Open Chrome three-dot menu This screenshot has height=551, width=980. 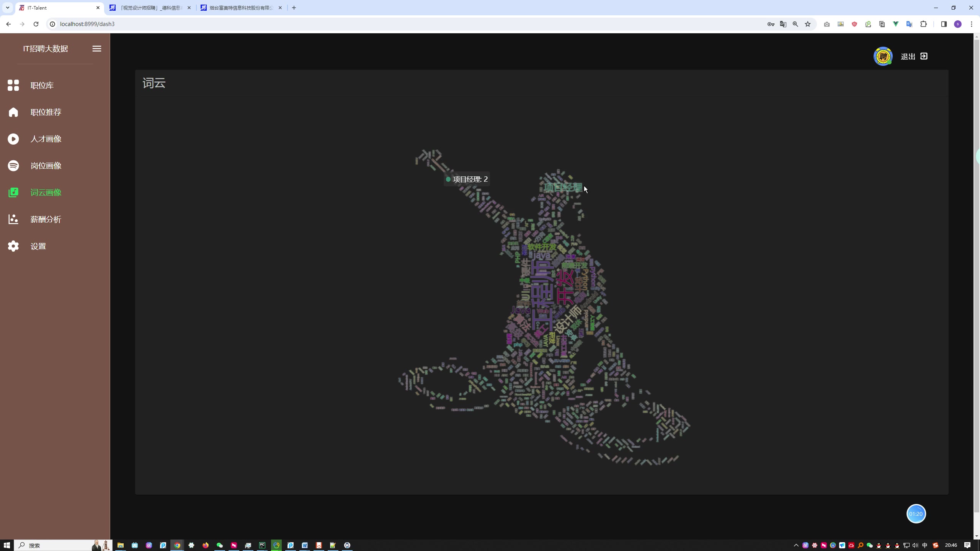tap(972, 24)
